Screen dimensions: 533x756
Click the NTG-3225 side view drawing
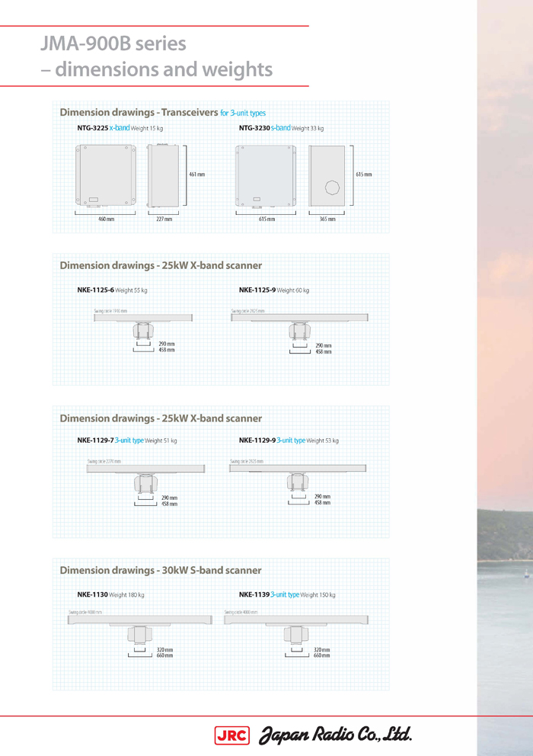pos(163,175)
